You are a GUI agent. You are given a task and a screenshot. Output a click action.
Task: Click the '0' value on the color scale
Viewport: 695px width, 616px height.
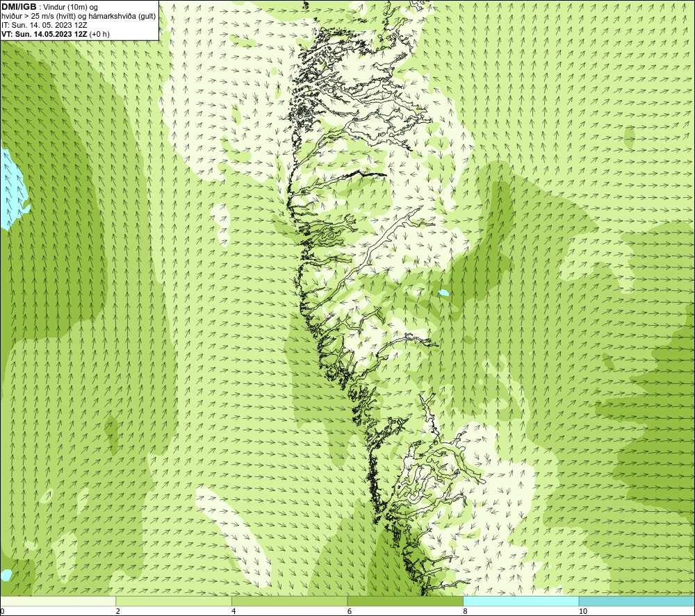click(2, 611)
